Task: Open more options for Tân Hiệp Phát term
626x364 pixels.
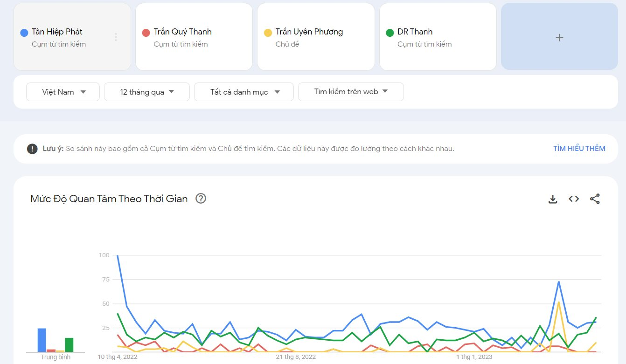Action: coord(116,37)
